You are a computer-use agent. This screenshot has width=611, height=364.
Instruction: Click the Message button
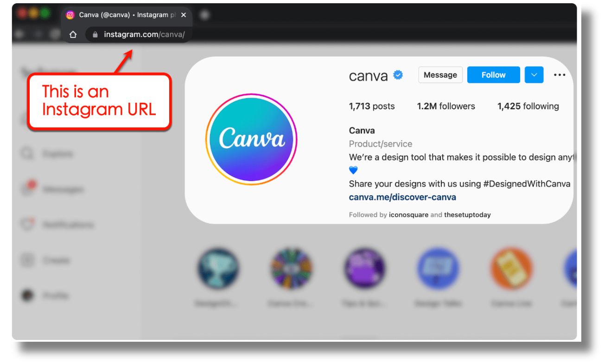pyautogui.click(x=440, y=75)
